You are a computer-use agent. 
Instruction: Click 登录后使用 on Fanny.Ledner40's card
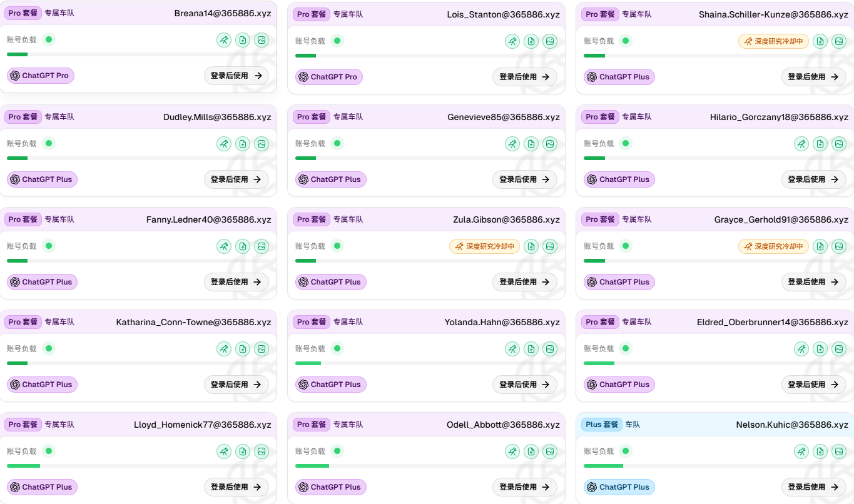[236, 282]
